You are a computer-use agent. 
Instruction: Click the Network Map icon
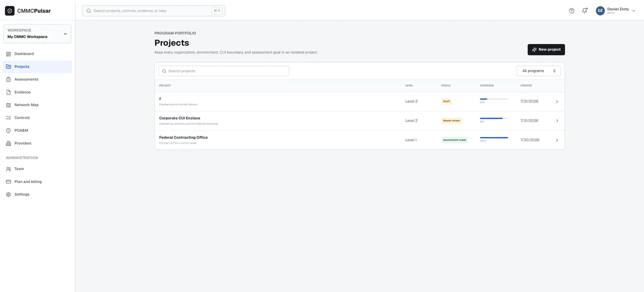(9, 105)
